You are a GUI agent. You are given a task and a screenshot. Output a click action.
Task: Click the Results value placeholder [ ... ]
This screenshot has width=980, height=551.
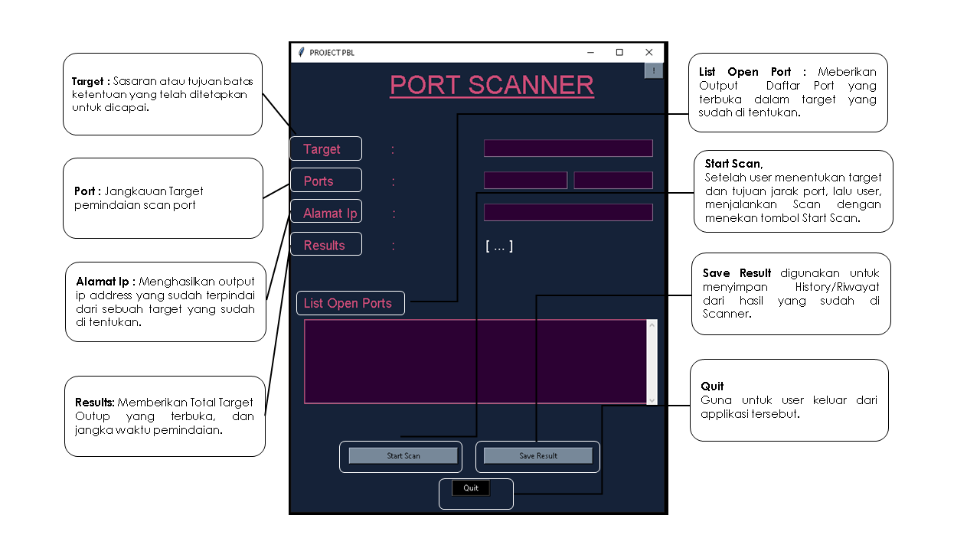pos(499,246)
